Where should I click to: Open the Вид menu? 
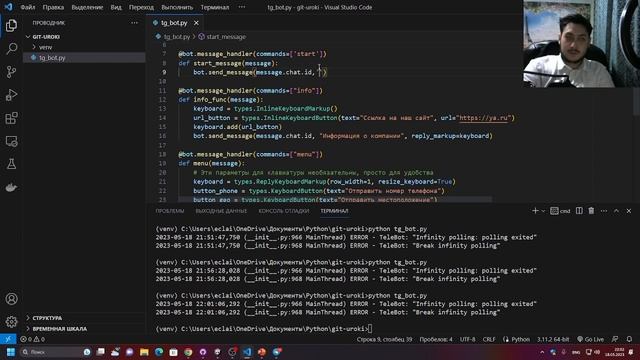(116, 7)
